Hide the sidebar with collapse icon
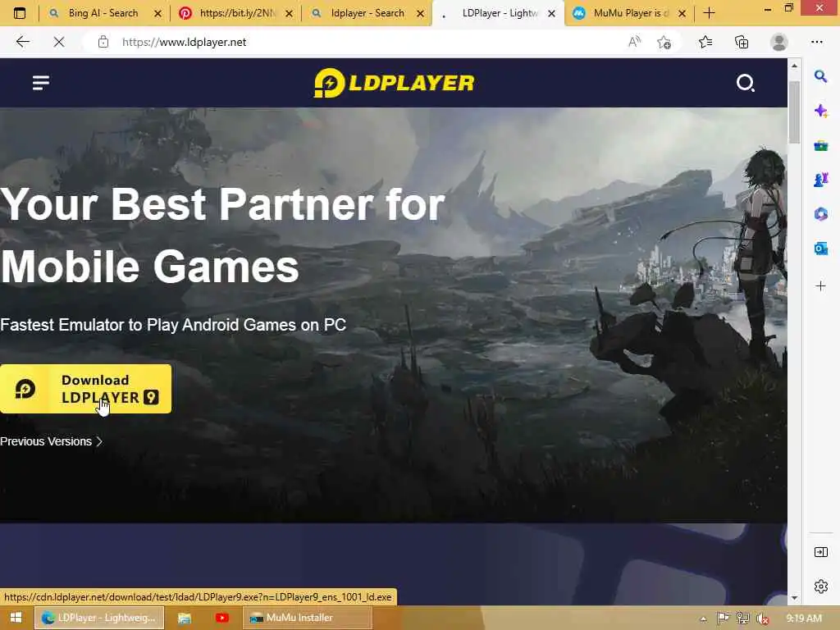Image resolution: width=840 pixels, height=630 pixels. coord(820,552)
